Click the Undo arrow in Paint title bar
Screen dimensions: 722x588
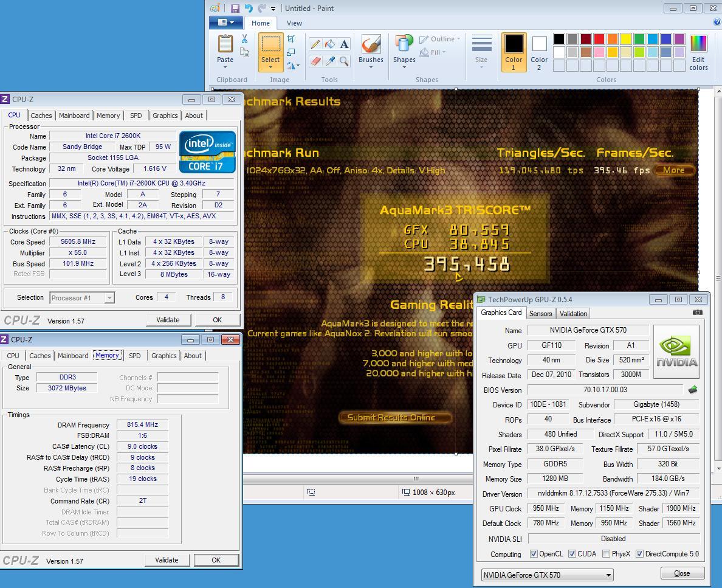click(x=249, y=9)
